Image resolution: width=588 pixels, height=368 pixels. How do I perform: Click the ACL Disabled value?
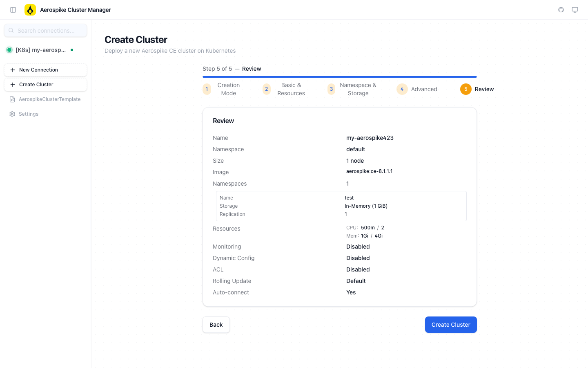tap(358, 269)
